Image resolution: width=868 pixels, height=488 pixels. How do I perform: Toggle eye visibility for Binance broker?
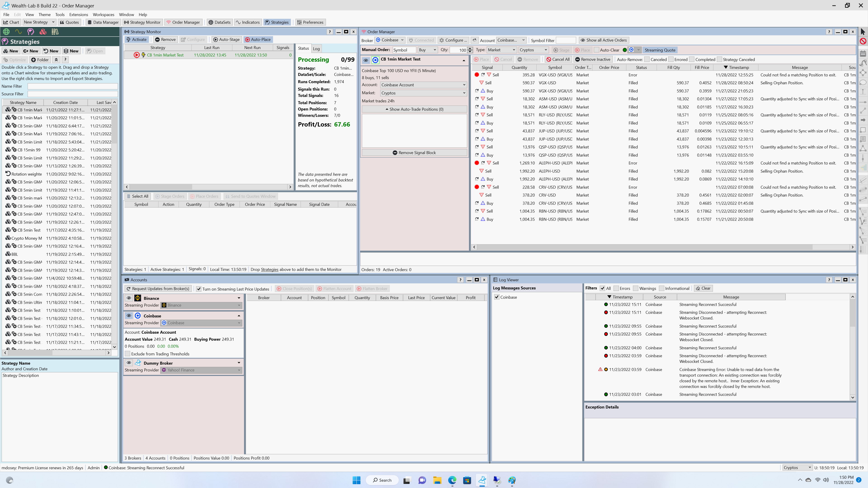tap(129, 298)
